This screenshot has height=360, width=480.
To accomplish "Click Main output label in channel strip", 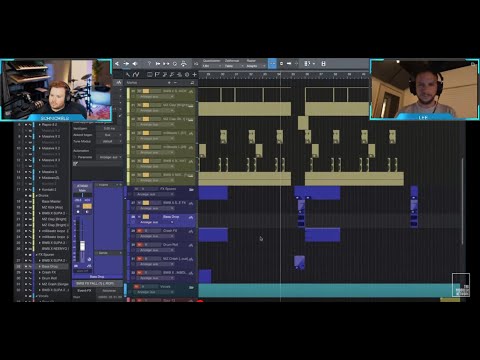I will [83, 190].
